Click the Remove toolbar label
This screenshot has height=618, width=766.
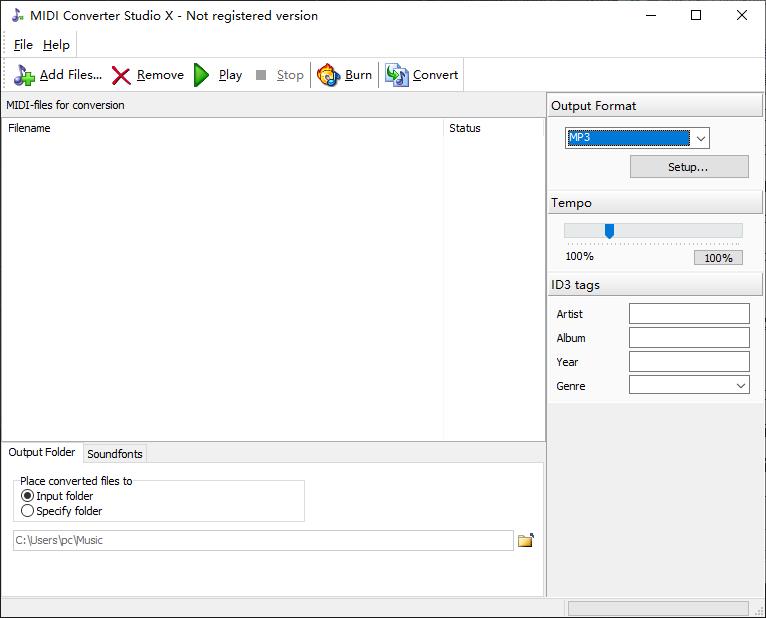click(160, 75)
